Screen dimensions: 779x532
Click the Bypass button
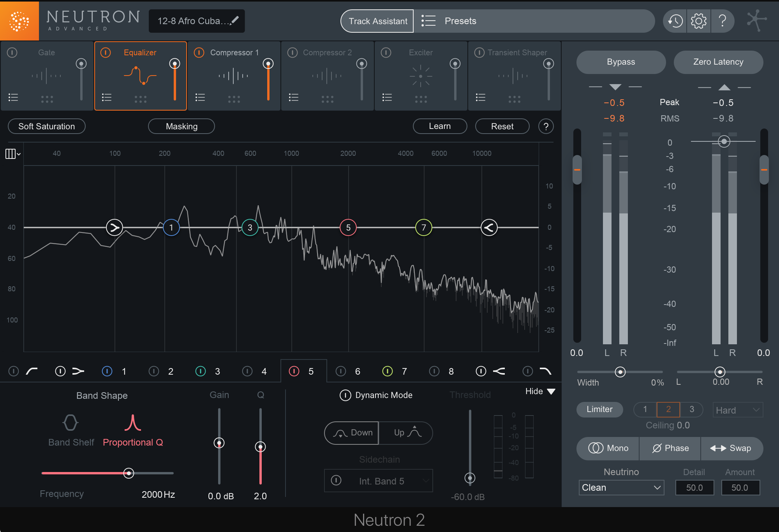[621, 62]
